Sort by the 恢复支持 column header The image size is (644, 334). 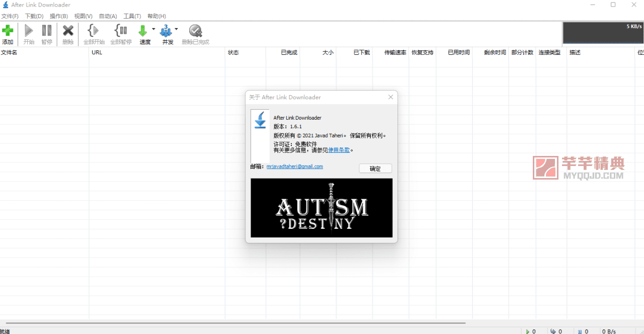click(422, 52)
